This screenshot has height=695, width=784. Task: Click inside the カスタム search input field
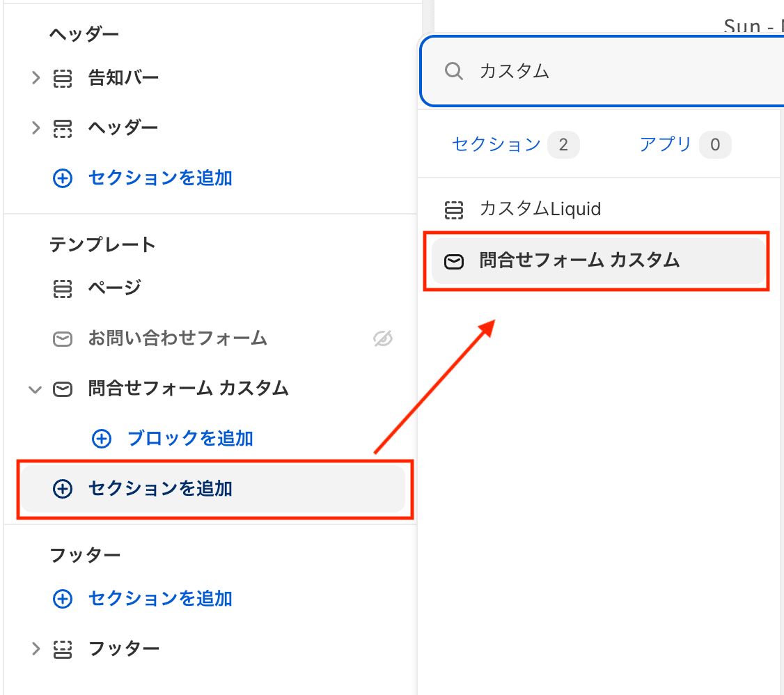click(557, 71)
